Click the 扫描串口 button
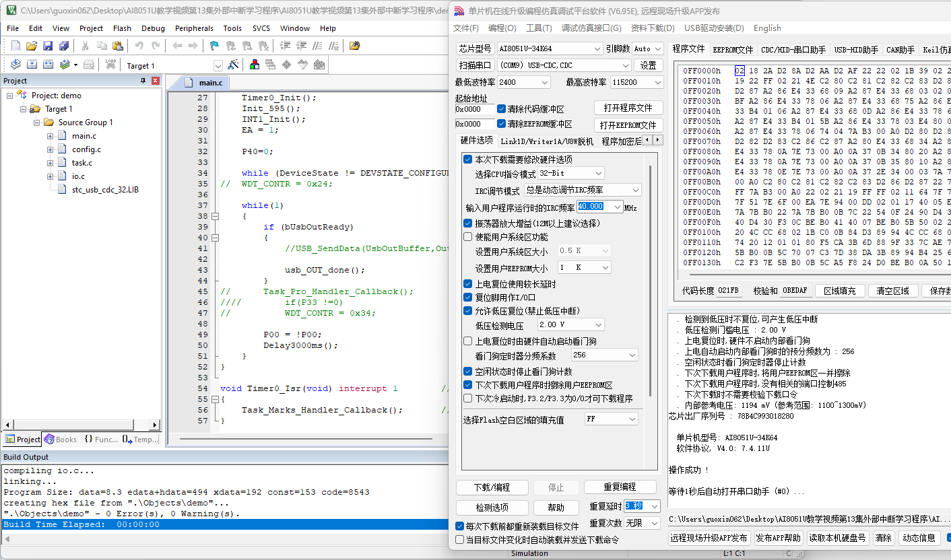This screenshot has height=560, width=951. (475, 65)
